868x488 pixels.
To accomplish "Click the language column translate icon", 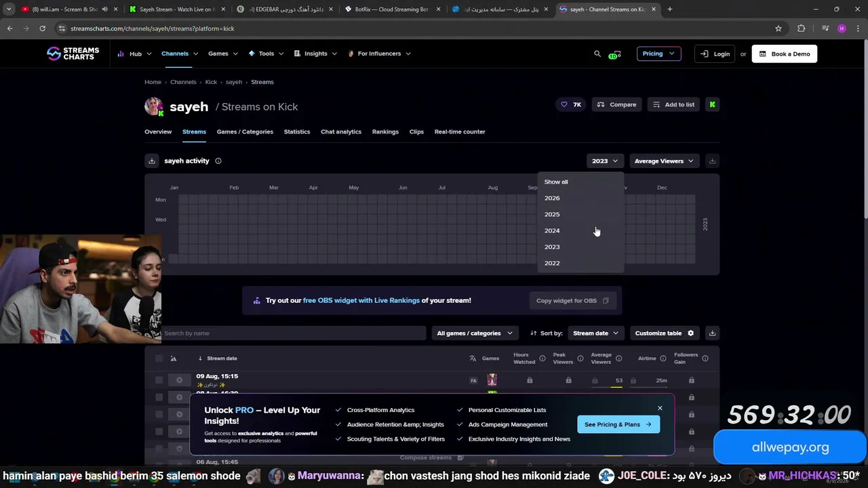I will [x=473, y=359].
